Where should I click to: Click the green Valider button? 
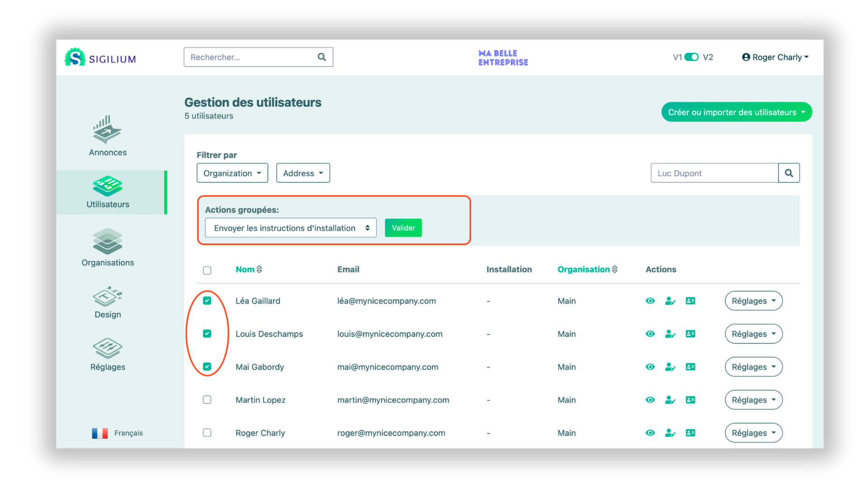click(x=403, y=228)
